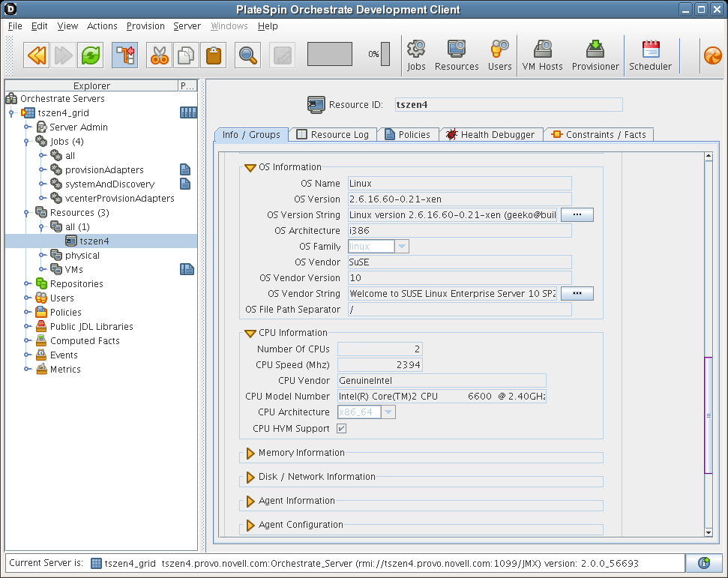The height and width of the screenshot is (578, 728).
Task: Click the vertical scrollbar down arrow
Action: point(708,532)
